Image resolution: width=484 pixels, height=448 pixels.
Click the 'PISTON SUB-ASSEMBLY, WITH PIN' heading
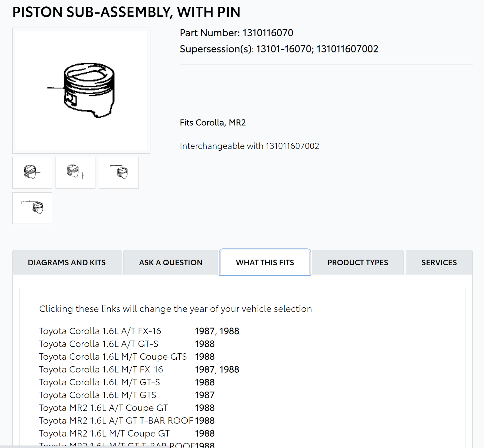point(126,12)
